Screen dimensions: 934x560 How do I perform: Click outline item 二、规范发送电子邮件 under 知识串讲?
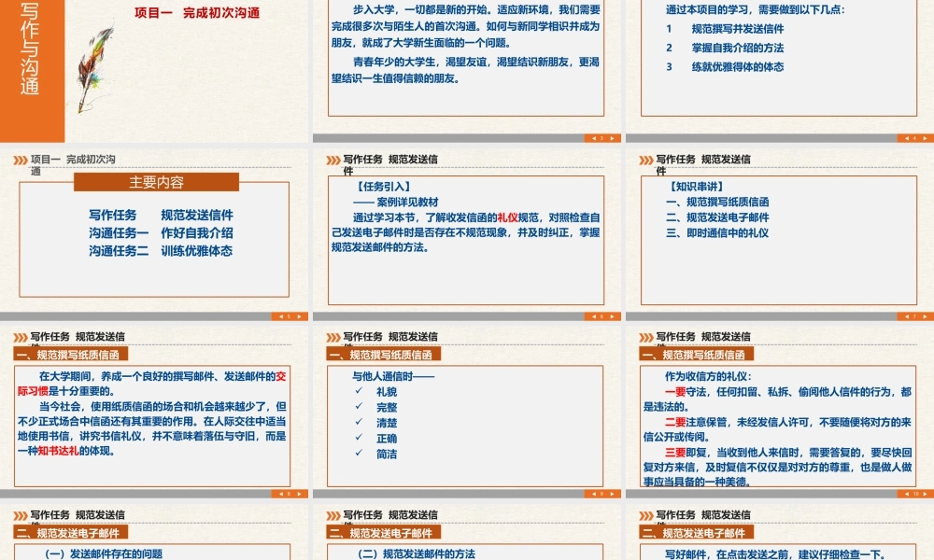click(x=717, y=217)
